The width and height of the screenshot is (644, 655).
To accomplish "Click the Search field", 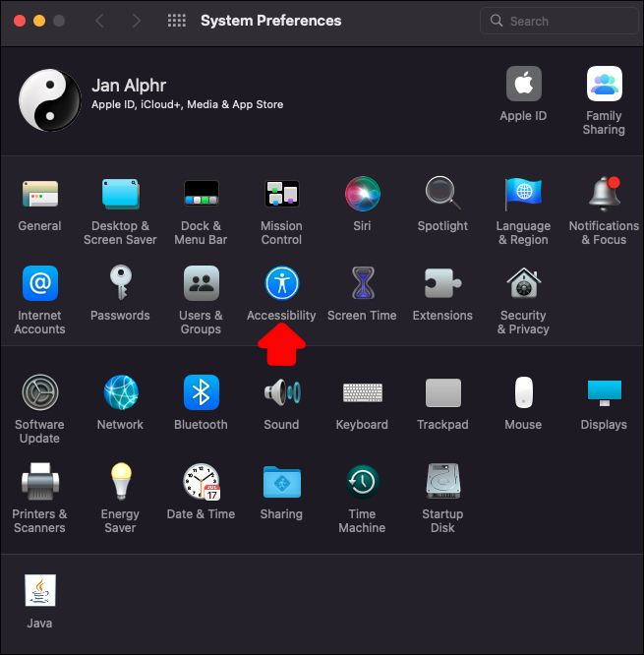I will pos(559,21).
